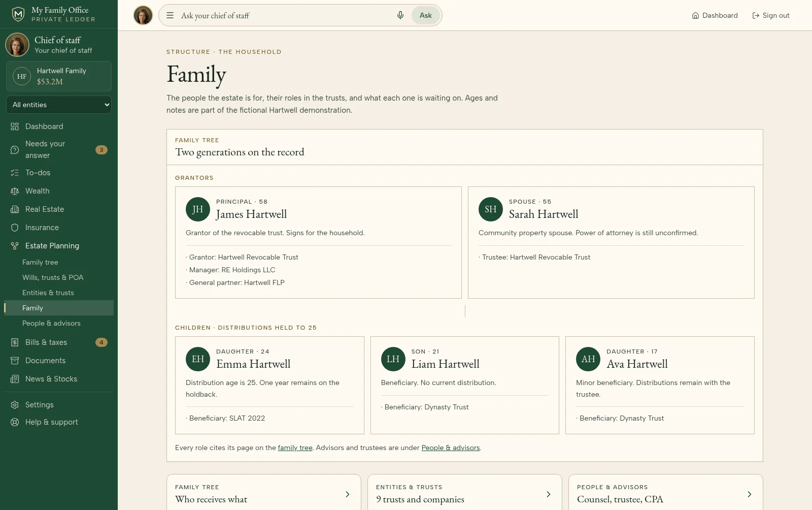Click the Needs your answer badge 3
Image resolution: width=812 pixels, height=510 pixels.
[101, 150]
